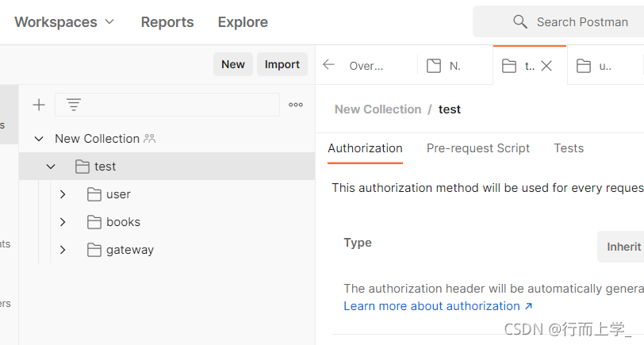Image resolution: width=644 pixels, height=345 pixels.
Task: Open the Workspaces dropdown menu
Action: click(x=64, y=21)
